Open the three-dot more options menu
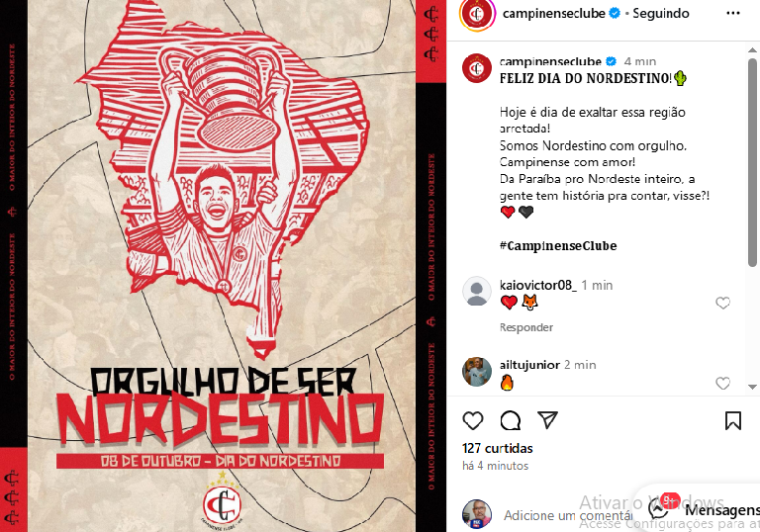Viewport: 760px width, 532px height. [x=733, y=13]
